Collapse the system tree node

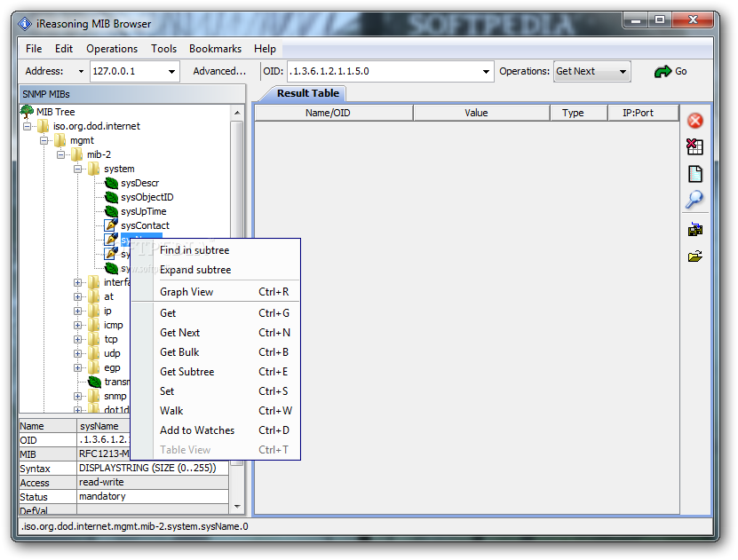78,169
